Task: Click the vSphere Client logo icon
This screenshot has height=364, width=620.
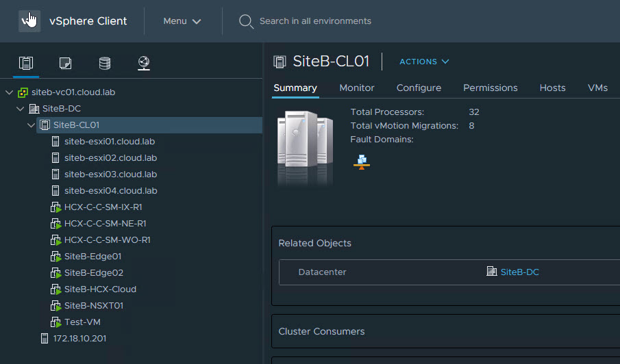Action: click(x=29, y=21)
